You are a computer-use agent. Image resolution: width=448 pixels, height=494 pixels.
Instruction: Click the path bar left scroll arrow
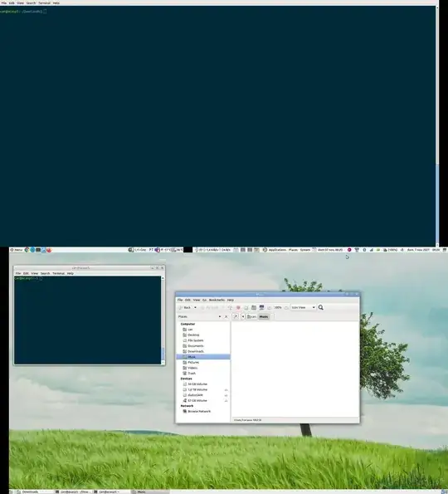[x=243, y=316]
